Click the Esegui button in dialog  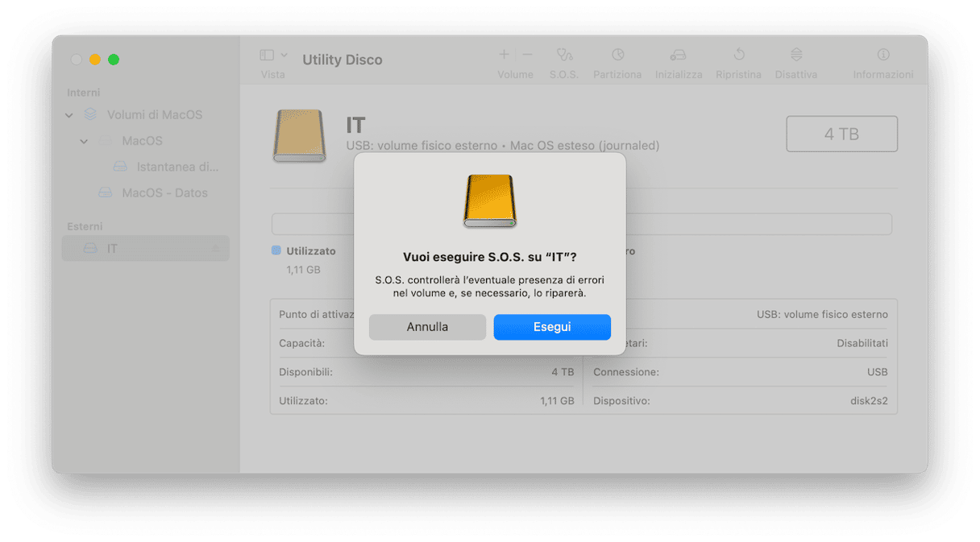[x=552, y=327]
